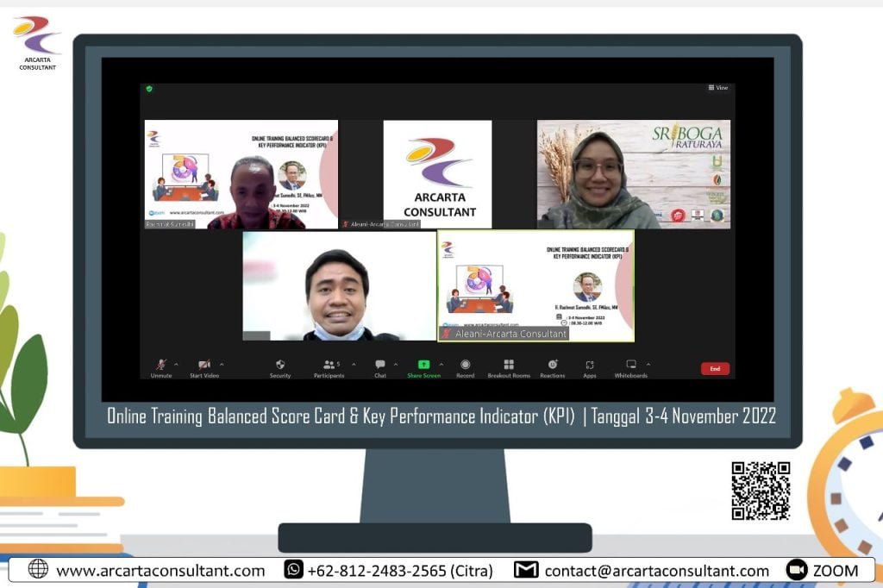Start Video using the camera icon
Viewport: 883px width, 588px height.
pyautogui.click(x=204, y=366)
